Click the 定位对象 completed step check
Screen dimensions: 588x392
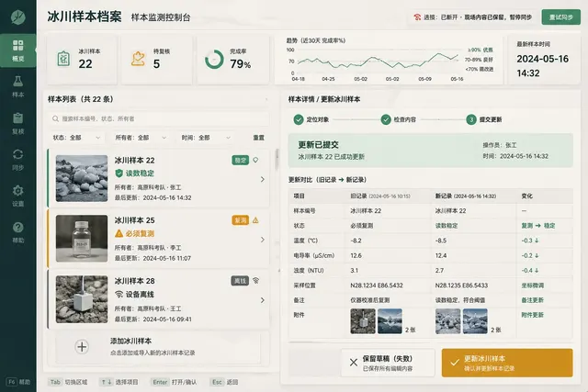point(299,119)
